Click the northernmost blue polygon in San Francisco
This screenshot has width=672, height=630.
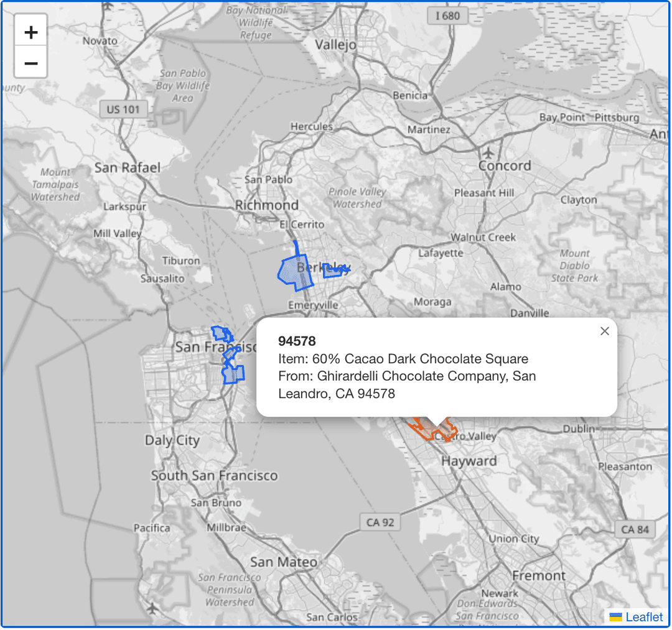[x=220, y=334]
